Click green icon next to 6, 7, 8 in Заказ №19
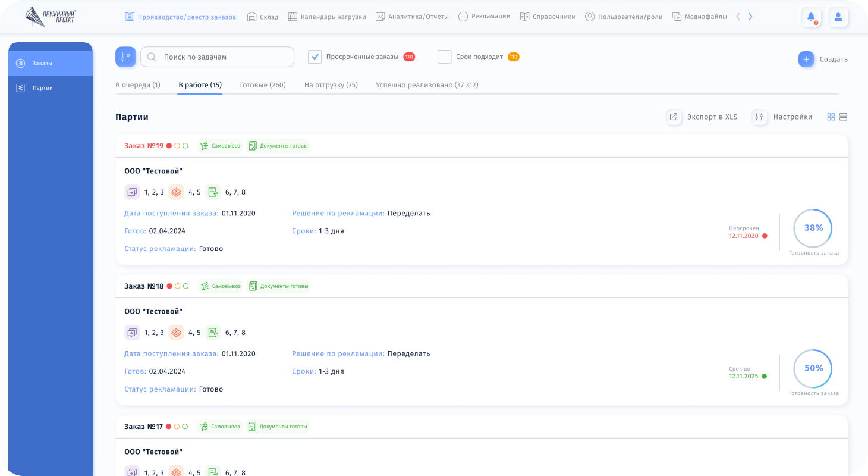Image resolution: width=868 pixels, height=476 pixels. coord(213,192)
